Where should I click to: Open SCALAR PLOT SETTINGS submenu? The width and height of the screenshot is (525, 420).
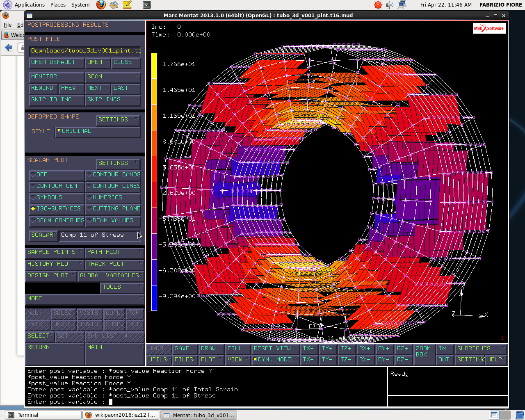pos(119,163)
